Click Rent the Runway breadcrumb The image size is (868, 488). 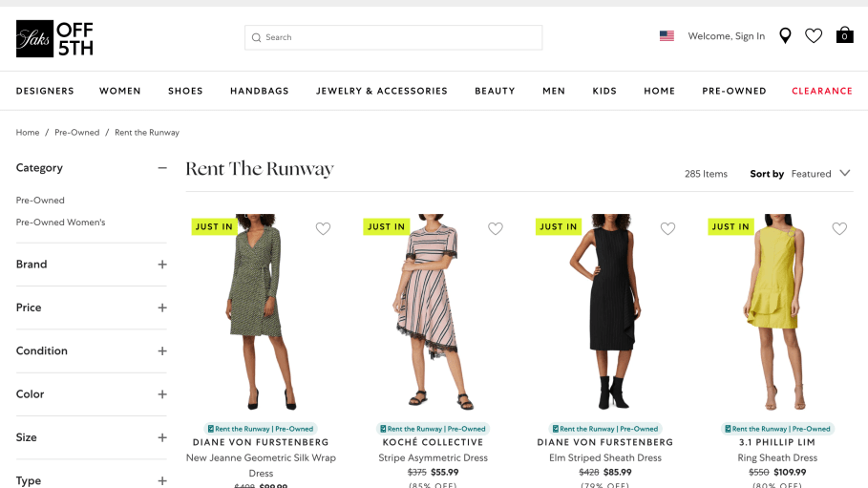(x=147, y=133)
